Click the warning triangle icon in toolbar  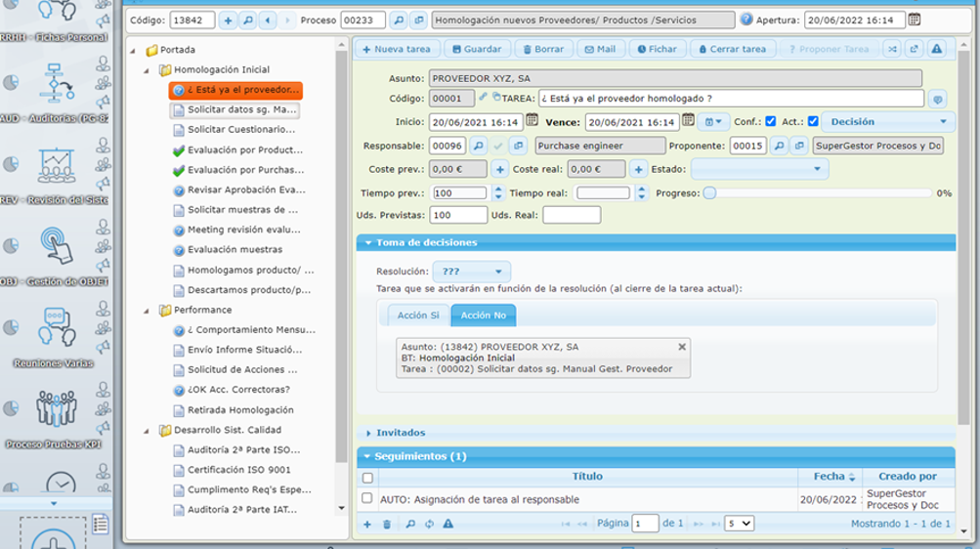tap(936, 49)
